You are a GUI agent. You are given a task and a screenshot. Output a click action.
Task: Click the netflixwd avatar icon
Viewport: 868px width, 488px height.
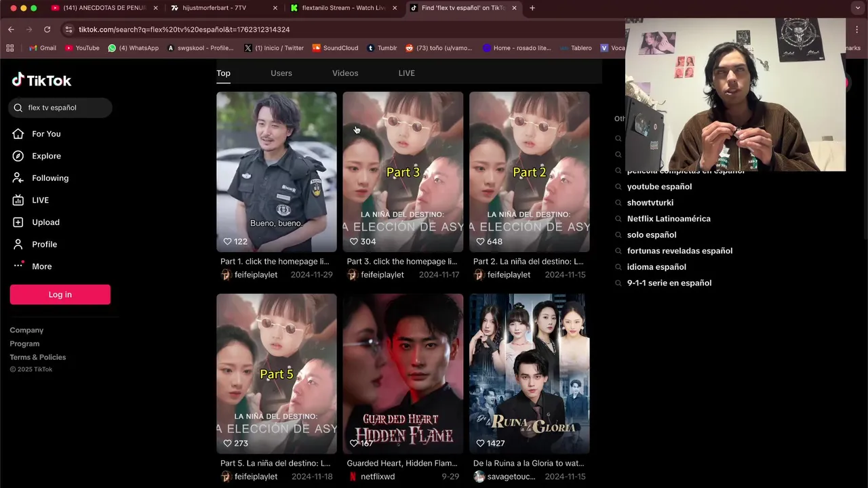(353, 476)
